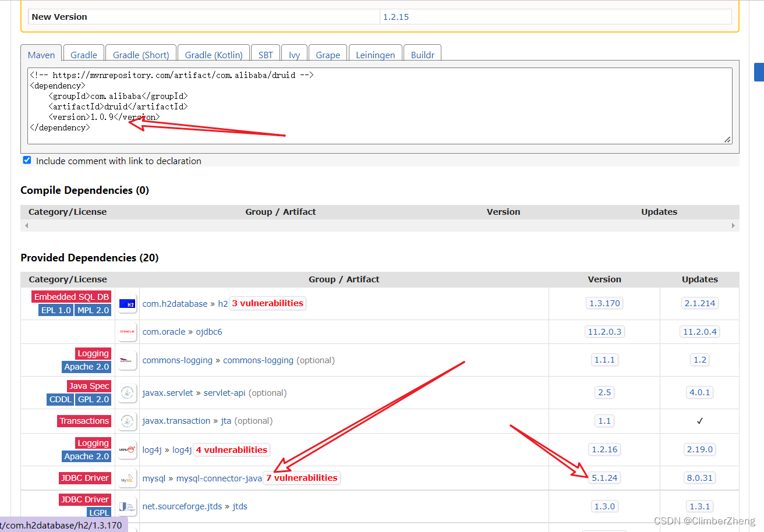Click the javax.transaction jta logo icon
The height and width of the screenshot is (532, 764).
click(x=127, y=421)
